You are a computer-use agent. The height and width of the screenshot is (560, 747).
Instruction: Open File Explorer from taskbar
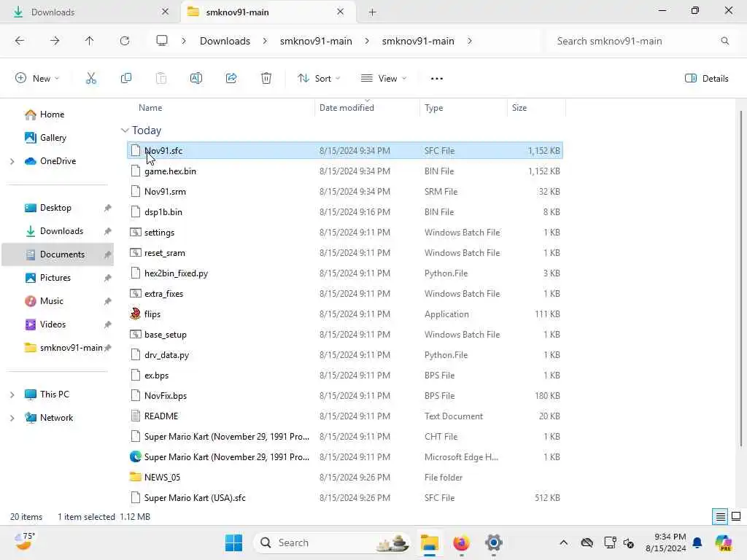pos(429,542)
